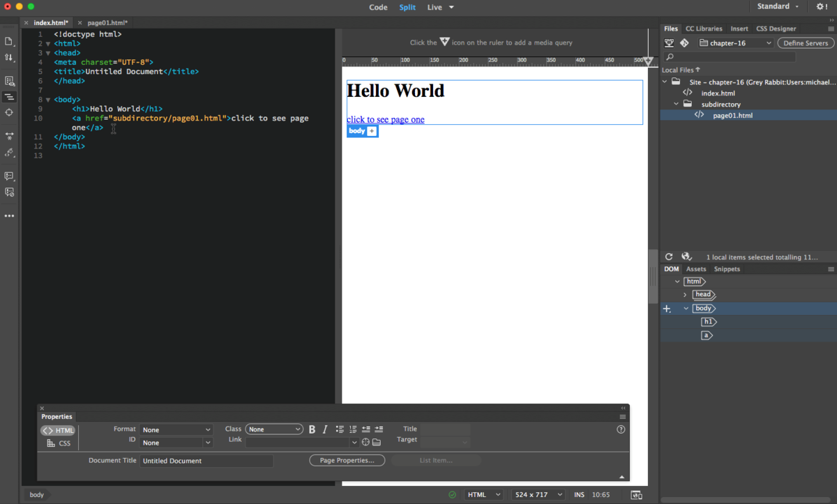
Task: Click the media query ruler marker
Action: (x=648, y=61)
